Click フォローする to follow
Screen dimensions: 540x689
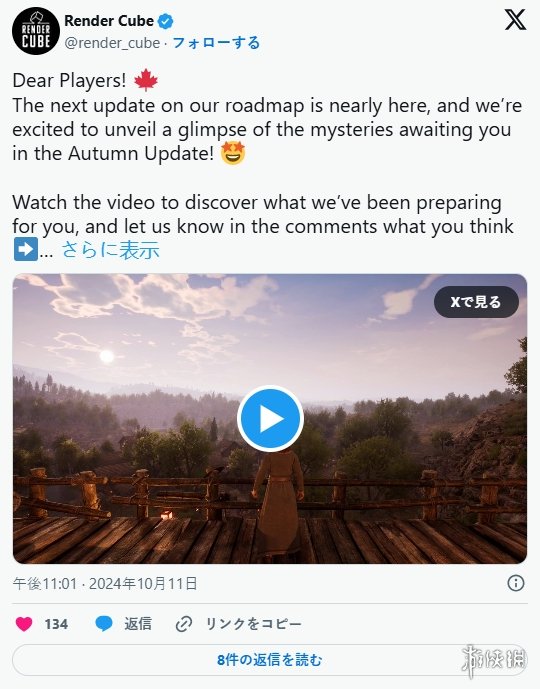[216, 43]
